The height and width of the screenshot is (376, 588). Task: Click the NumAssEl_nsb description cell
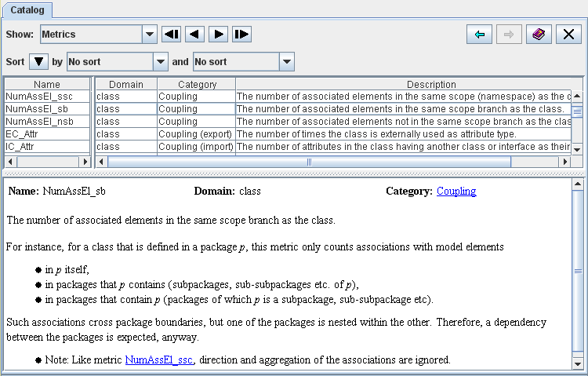[404, 122]
